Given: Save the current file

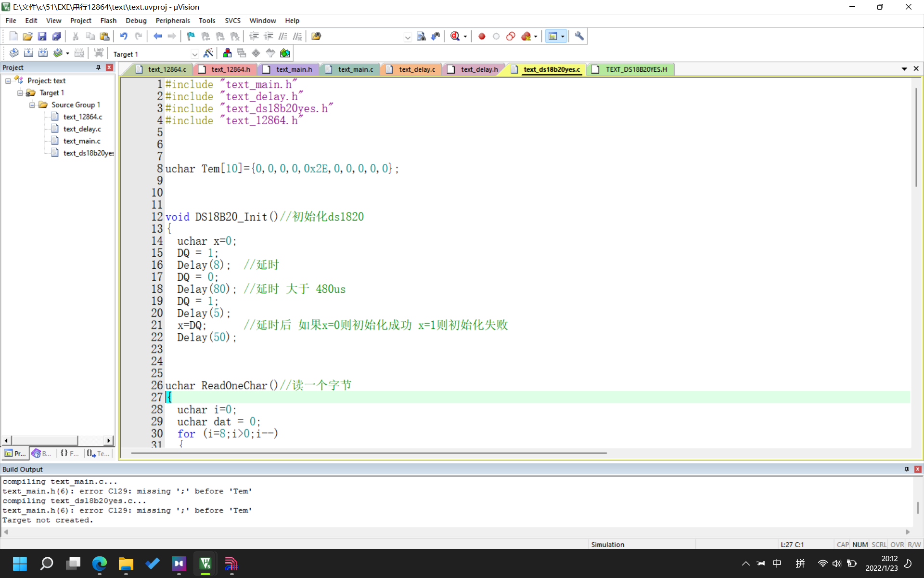Looking at the screenshot, I should point(42,36).
